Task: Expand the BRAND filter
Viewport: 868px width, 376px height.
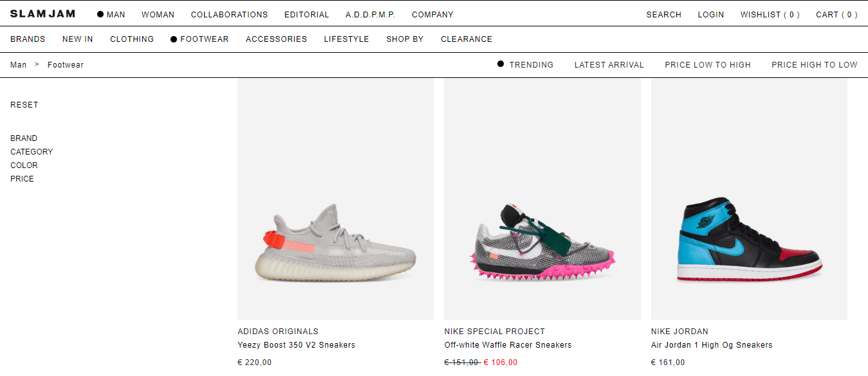Action: click(24, 138)
